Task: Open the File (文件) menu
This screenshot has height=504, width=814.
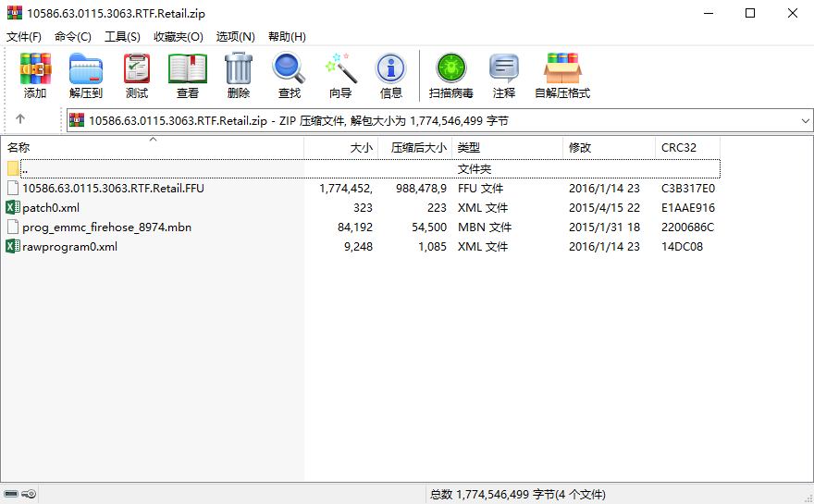Action: [23, 37]
